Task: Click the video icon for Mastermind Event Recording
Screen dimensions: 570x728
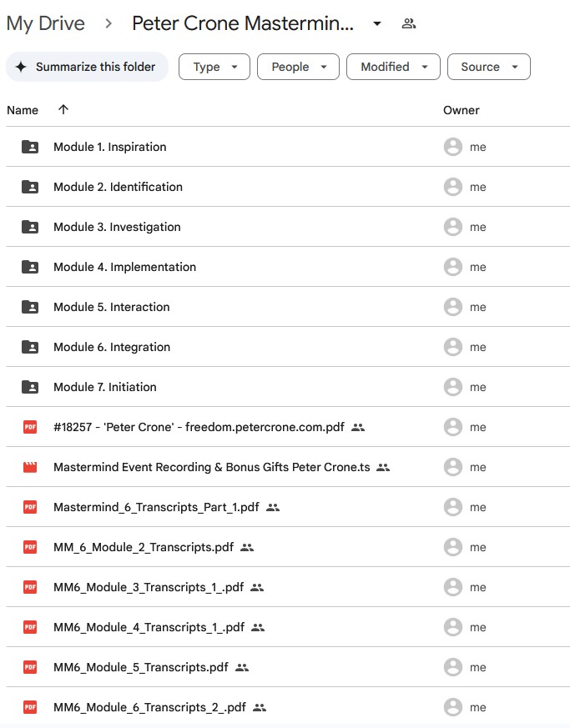Action: click(30, 467)
